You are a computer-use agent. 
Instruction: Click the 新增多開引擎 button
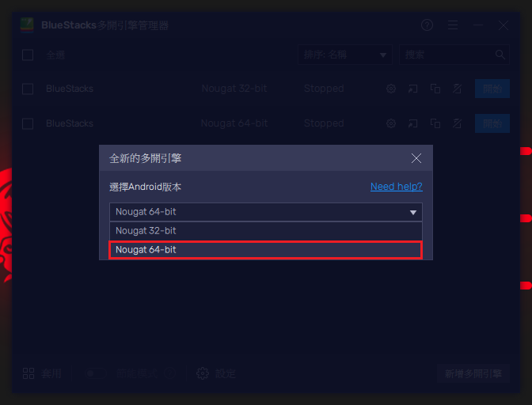[x=473, y=373]
